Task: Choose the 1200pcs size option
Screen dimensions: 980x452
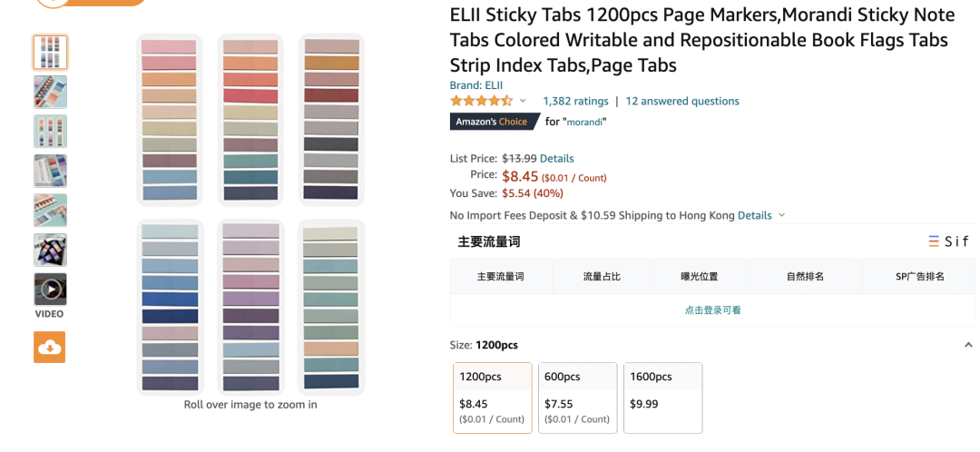Action: pos(492,398)
